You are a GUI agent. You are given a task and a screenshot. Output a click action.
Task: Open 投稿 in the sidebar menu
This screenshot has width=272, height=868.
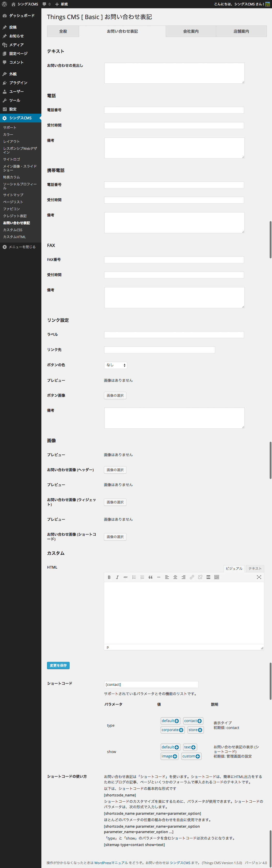(21, 27)
